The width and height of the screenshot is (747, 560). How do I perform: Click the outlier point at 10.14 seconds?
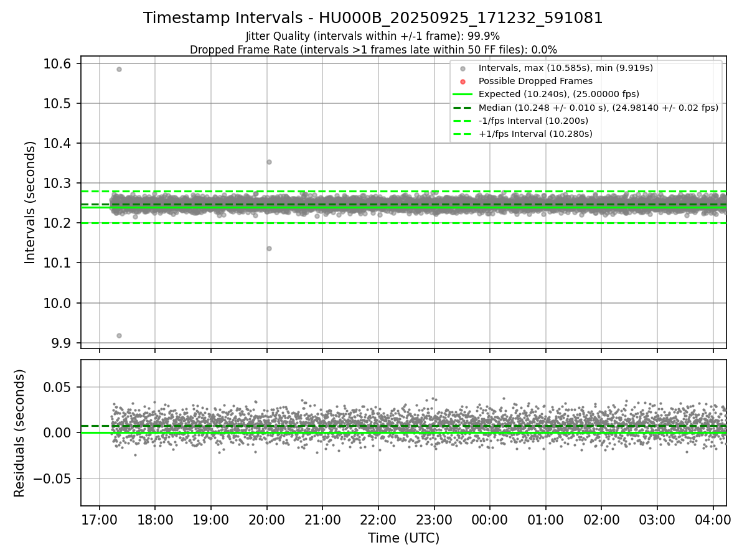pos(269,248)
